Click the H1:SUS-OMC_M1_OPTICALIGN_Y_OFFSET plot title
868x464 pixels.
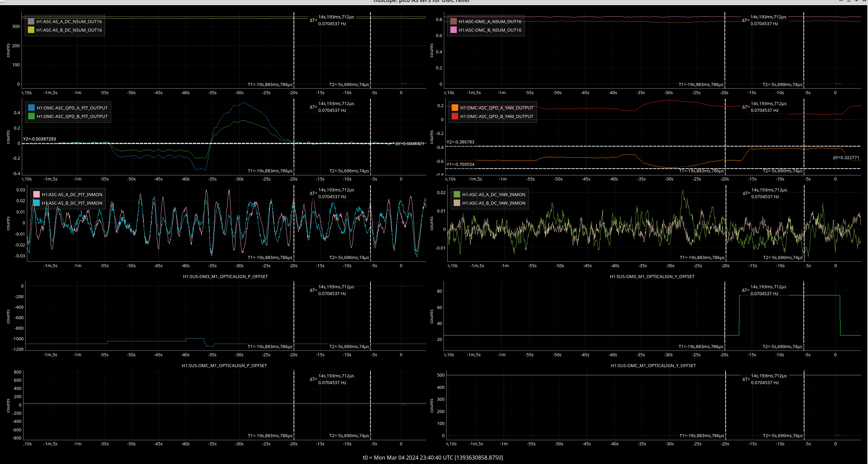(653, 365)
